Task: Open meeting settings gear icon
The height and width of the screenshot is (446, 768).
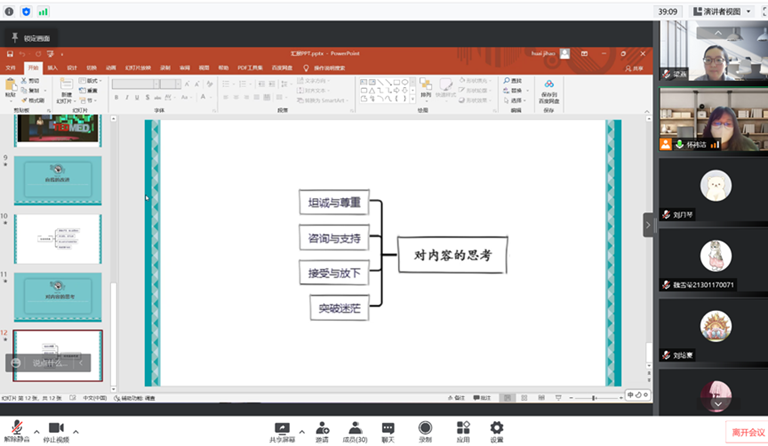Action: click(497, 428)
